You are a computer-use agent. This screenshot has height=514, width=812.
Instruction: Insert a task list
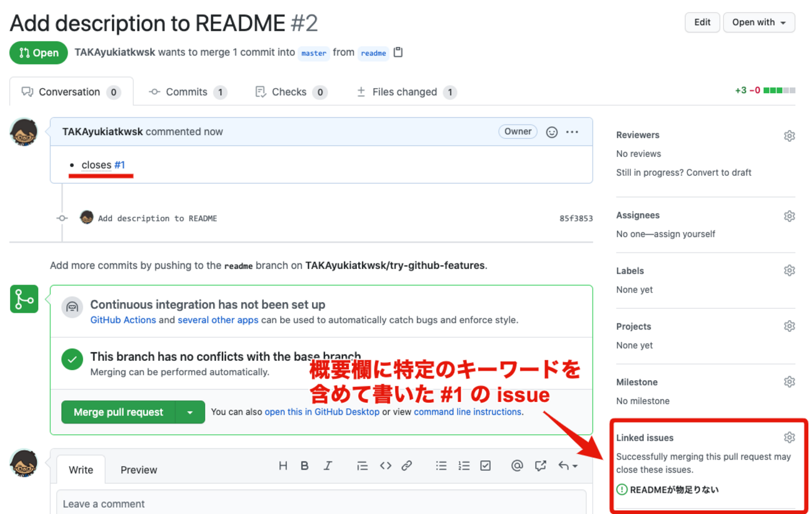(x=486, y=466)
